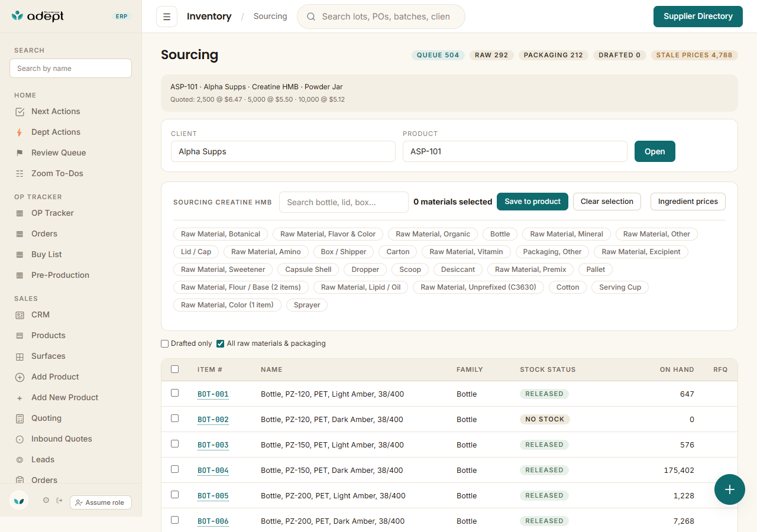
Task: Choose the Capsule Shell filter chip
Action: [x=308, y=270]
